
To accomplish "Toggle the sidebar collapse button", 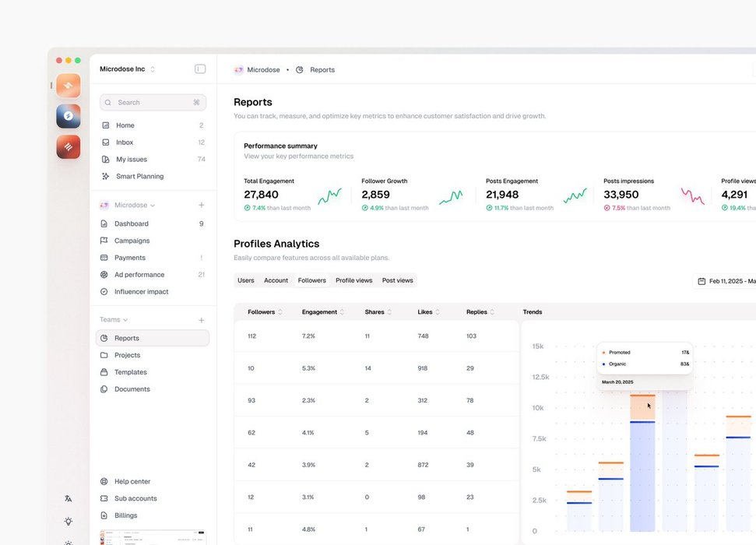I will pyautogui.click(x=200, y=69).
